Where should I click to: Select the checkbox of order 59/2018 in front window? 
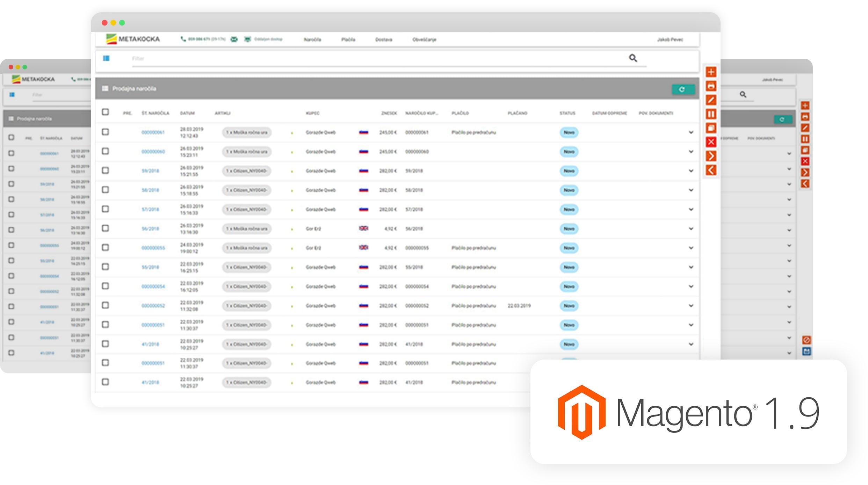(105, 170)
